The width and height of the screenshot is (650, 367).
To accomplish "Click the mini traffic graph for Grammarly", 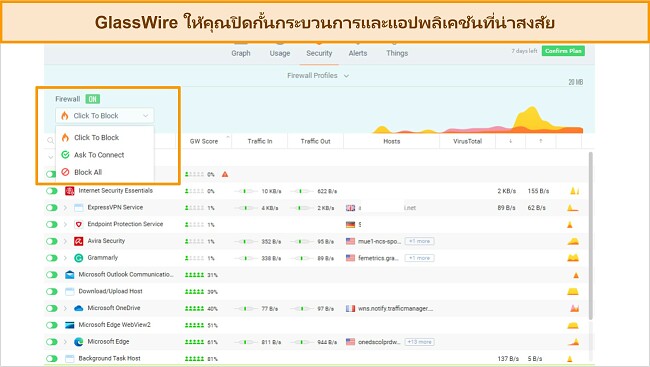I will pyautogui.click(x=573, y=258).
